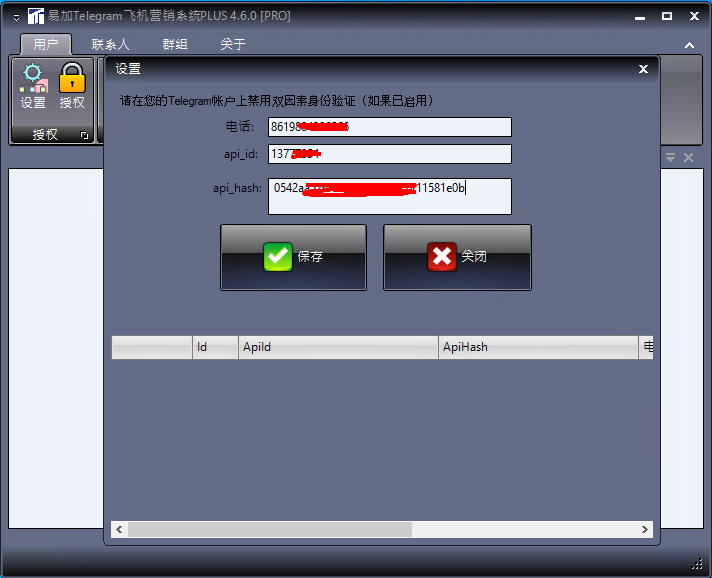Screen dimensions: 712x578
Task: Close the 设置 dialog with X
Action: [643, 69]
